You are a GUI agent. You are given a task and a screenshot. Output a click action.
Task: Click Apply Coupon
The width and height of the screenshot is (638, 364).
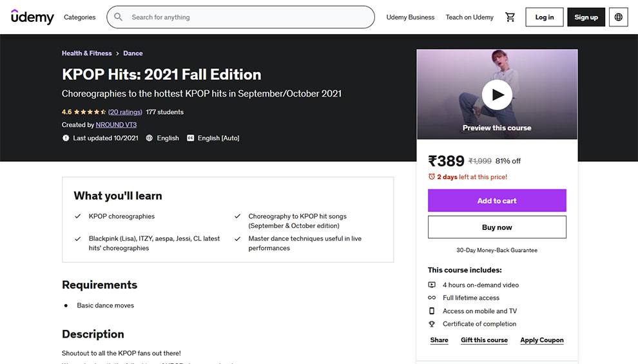click(542, 340)
